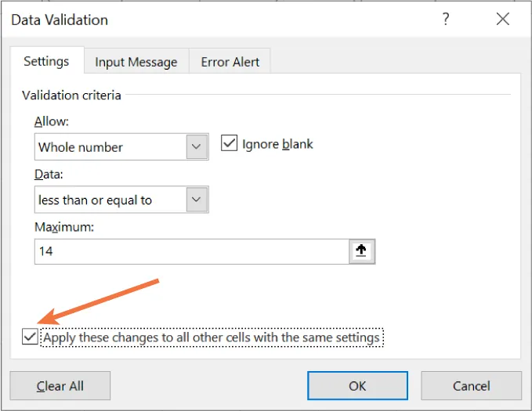Open the Error Alert tab
Image resolution: width=532 pixels, height=411 pixels.
tap(231, 62)
